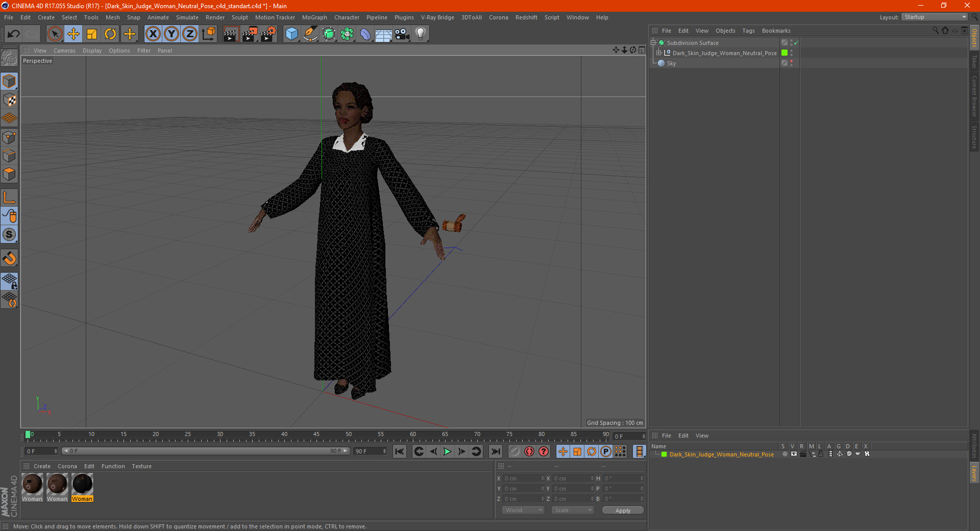Toggle Y-axis lock
This screenshot has width=980, height=531.
[x=171, y=34]
